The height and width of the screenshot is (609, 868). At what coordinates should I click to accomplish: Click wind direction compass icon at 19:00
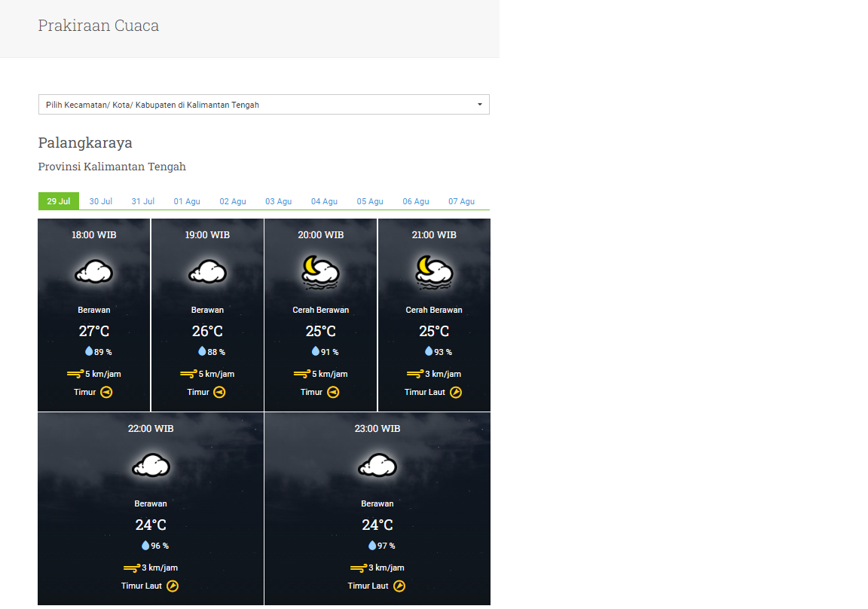click(220, 392)
